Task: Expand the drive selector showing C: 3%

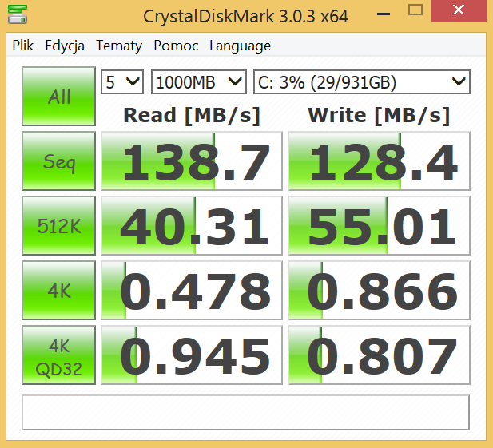Action: [362, 82]
